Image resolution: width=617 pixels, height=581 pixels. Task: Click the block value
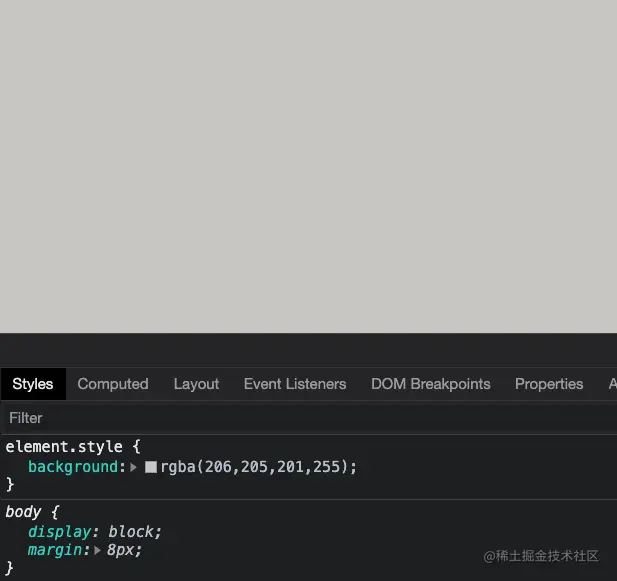point(131,532)
